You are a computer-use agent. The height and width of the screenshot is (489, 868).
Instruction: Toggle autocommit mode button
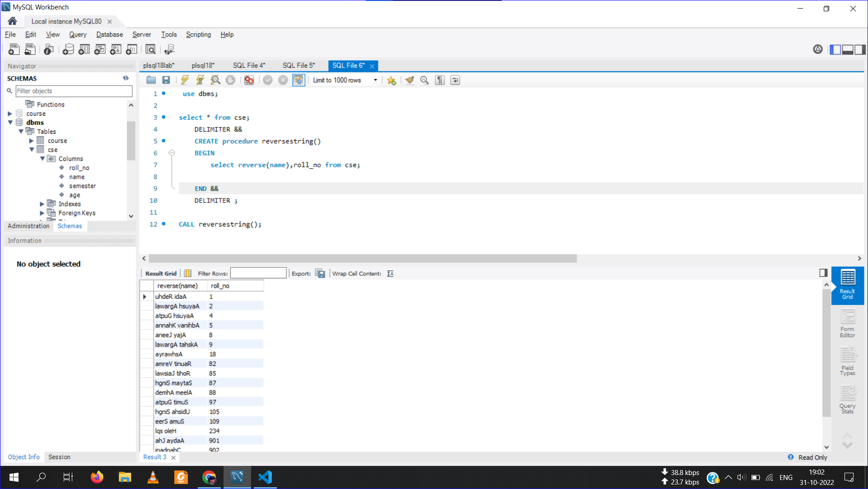pos(299,80)
